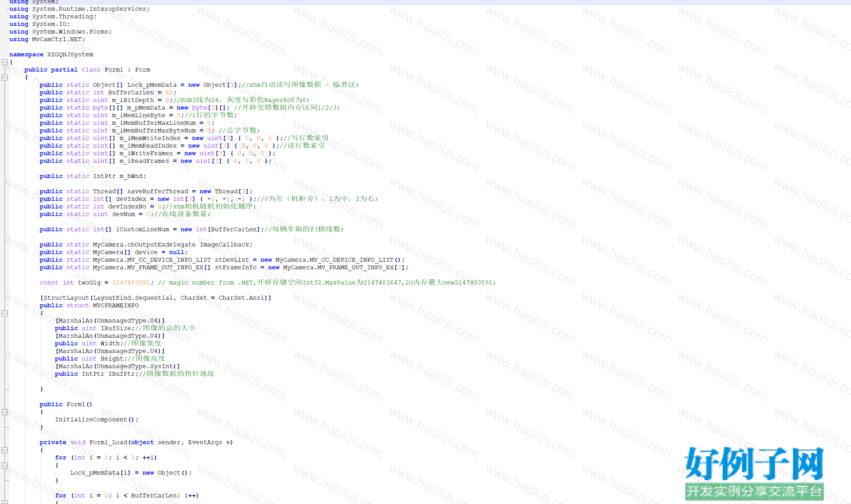Click the '[MarshalAs(UnmanagedType.SysInt)]' attribute
The width and height of the screenshot is (851, 504).
coord(118,366)
